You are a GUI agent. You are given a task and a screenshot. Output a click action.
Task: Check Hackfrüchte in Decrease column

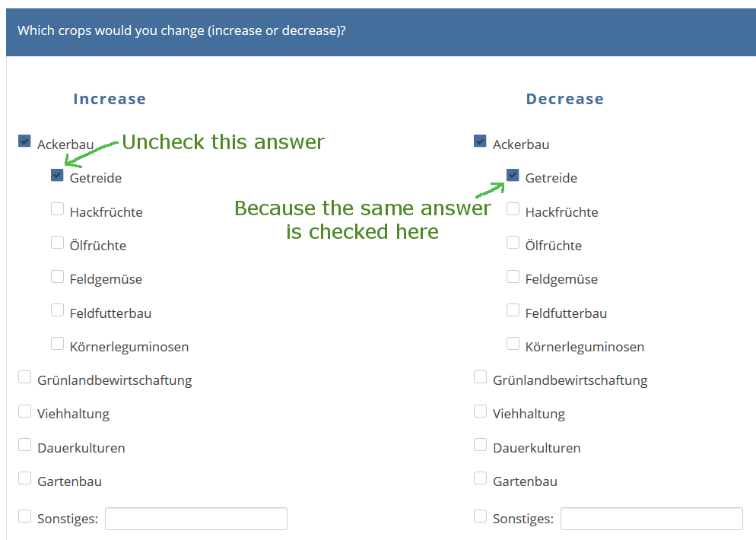click(x=513, y=209)
